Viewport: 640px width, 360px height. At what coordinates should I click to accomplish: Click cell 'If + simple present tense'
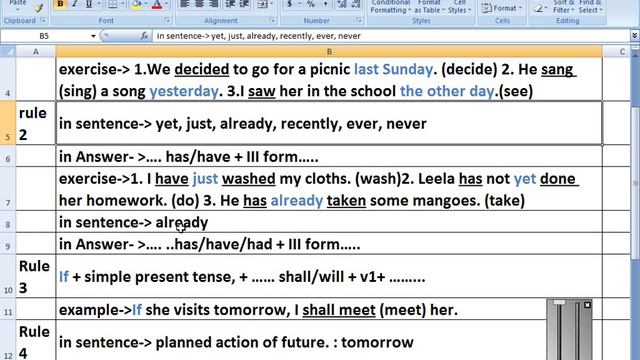tap(329, 276)
